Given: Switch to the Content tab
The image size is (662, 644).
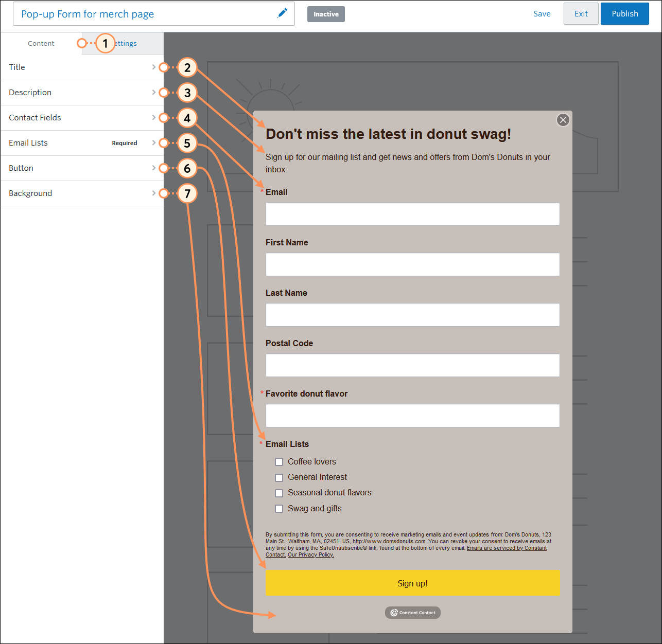Looking at the screenshot, I should [x=41, y=44].
